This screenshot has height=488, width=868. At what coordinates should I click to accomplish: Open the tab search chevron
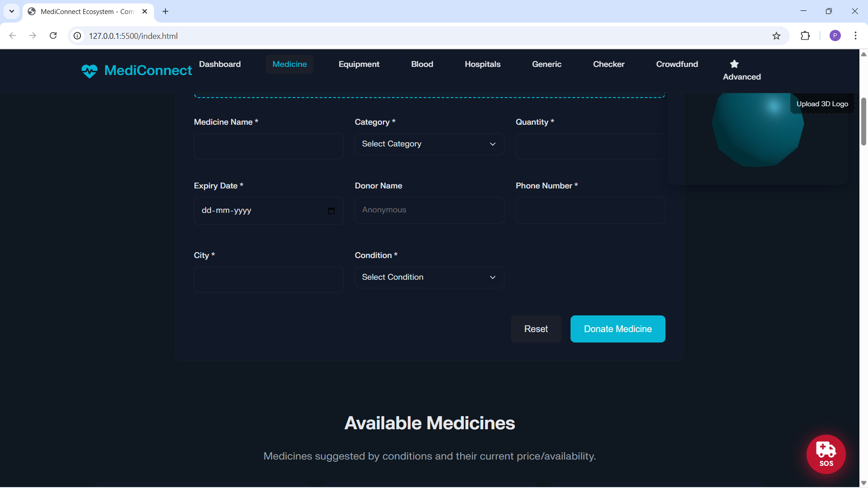[12, 11]
